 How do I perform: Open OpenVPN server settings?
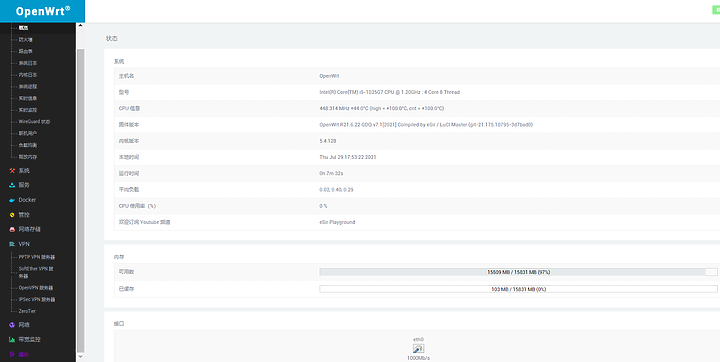click(36, 288)
